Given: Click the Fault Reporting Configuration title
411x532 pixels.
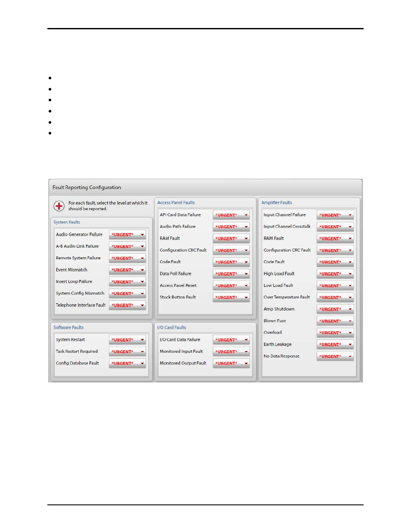Looking at the screenshot, I should (87, 187).
